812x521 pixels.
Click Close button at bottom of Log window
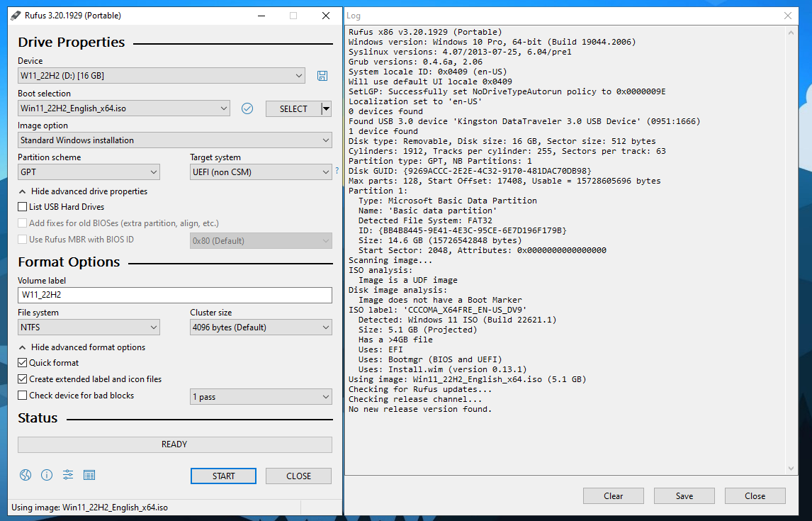pyautogui.click(x=755, y=495)
